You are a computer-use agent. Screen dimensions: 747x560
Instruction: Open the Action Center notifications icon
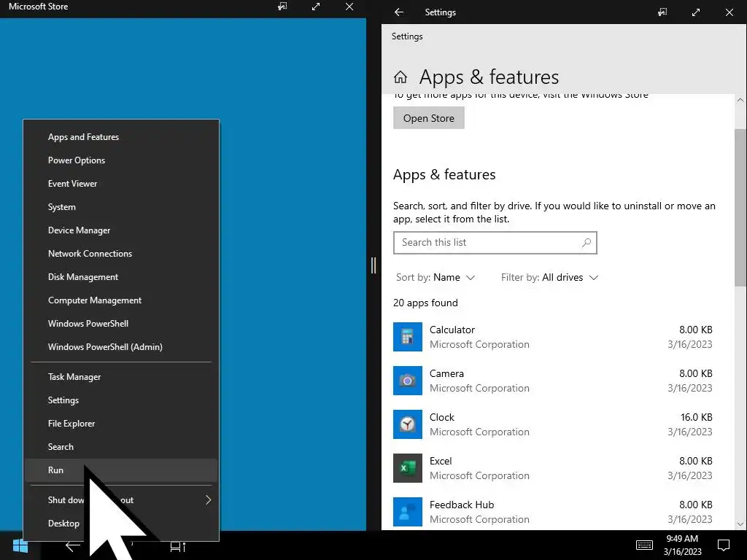(x=723, y=545)
